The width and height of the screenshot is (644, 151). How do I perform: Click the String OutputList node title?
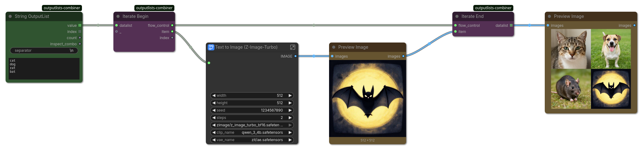point(32,16)
